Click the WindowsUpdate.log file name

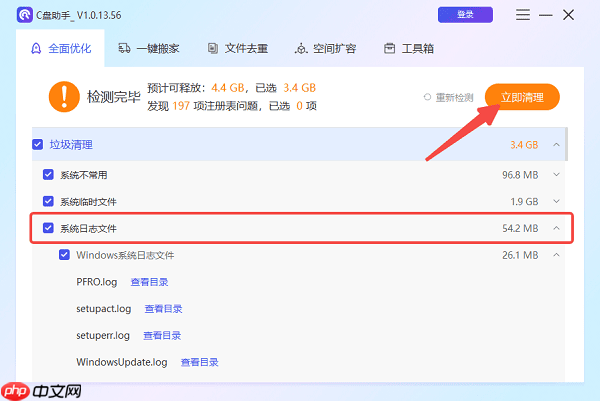click(122, 362)
